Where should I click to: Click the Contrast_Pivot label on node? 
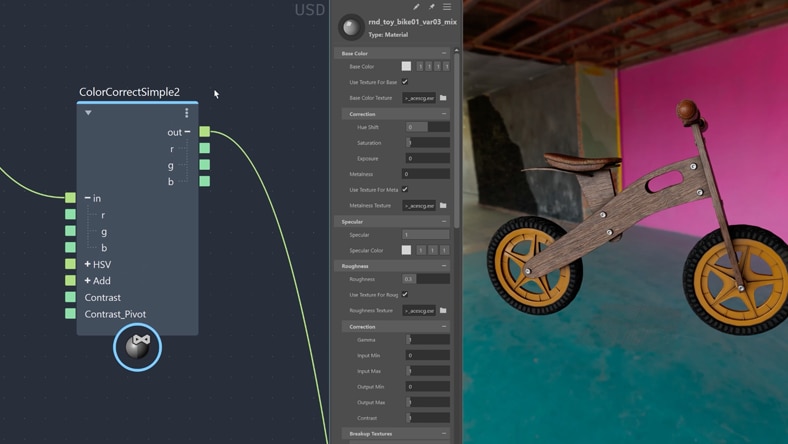[x=115, y=314]
